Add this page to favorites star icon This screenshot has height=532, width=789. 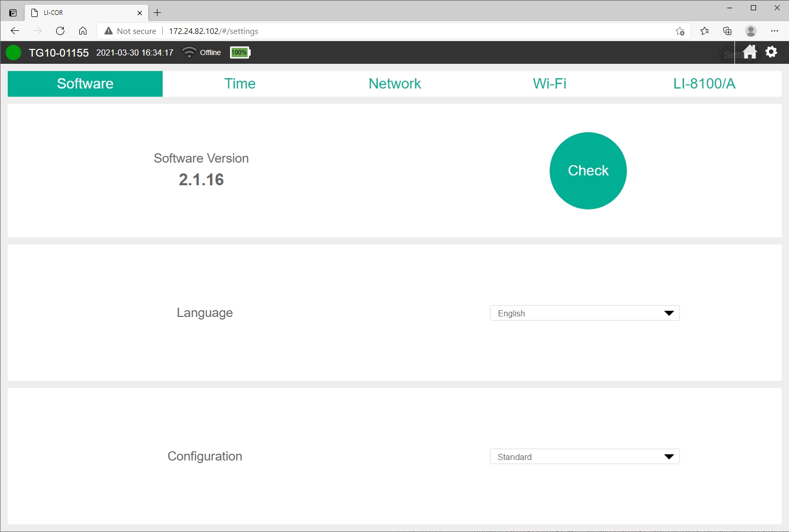[x=680, y=31]
